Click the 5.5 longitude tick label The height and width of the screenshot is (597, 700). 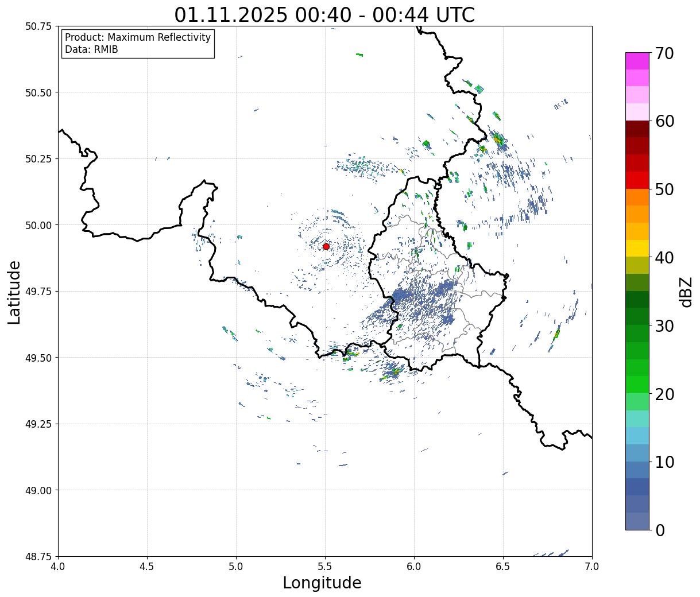tap(325, 566)
